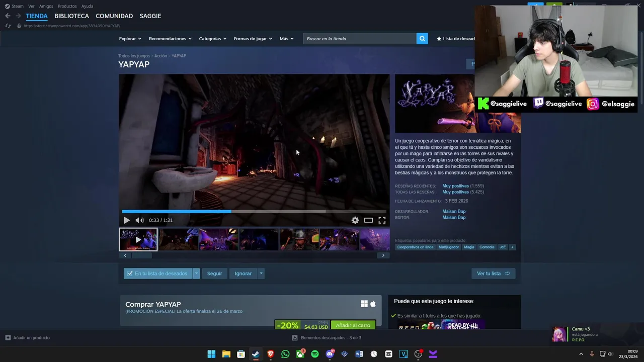Click the plus tag button

tap(512, 247)
